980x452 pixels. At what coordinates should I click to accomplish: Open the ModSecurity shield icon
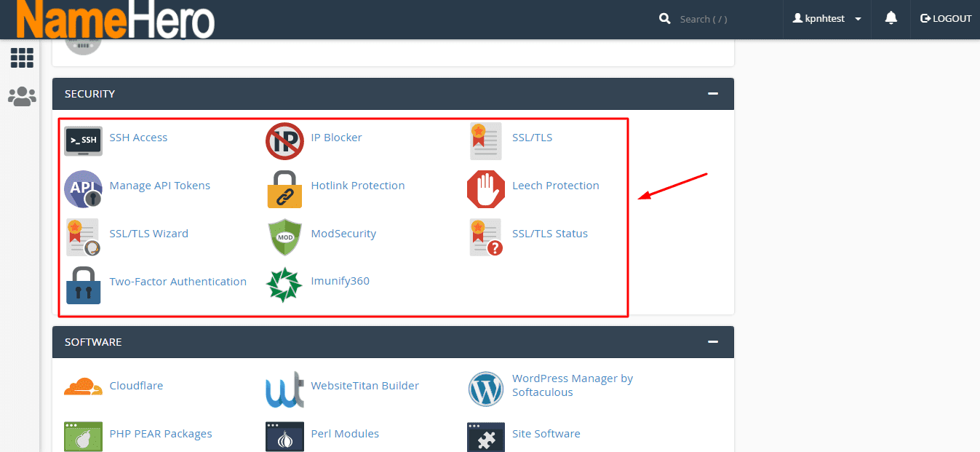click(284, 237)
